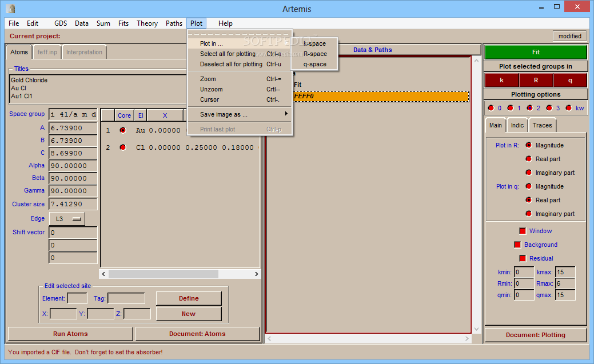Open the Main plotting options tab

(x=495, y=125)
